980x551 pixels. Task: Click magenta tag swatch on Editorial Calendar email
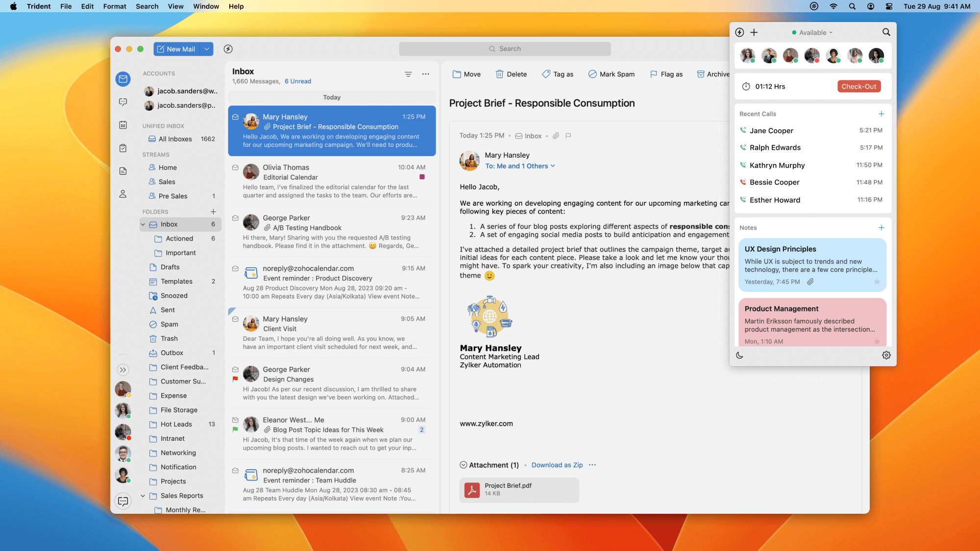click(x=422, y=177)
